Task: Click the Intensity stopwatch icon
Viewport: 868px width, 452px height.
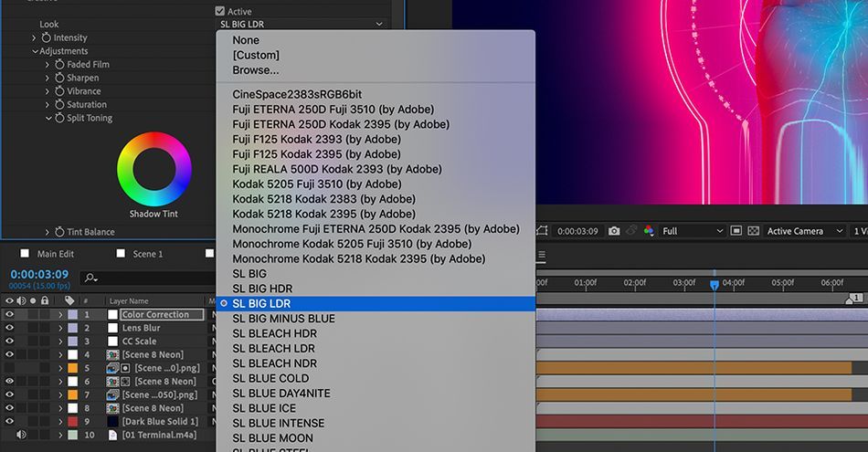Action: [46, 37]
